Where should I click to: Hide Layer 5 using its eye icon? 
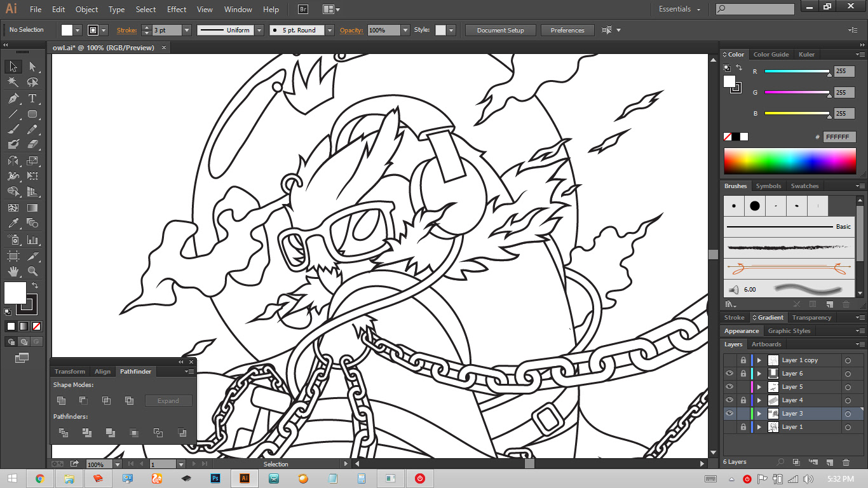(729, 387)
